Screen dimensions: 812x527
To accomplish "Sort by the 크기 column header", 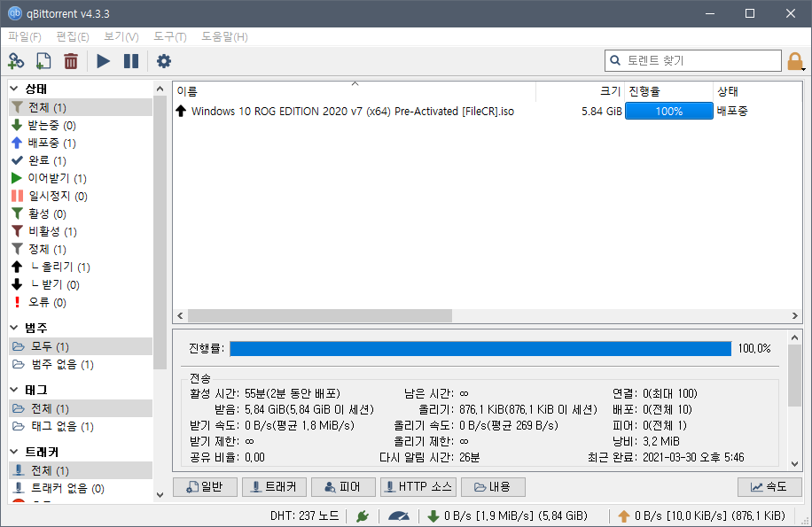I will pos(581,91).
